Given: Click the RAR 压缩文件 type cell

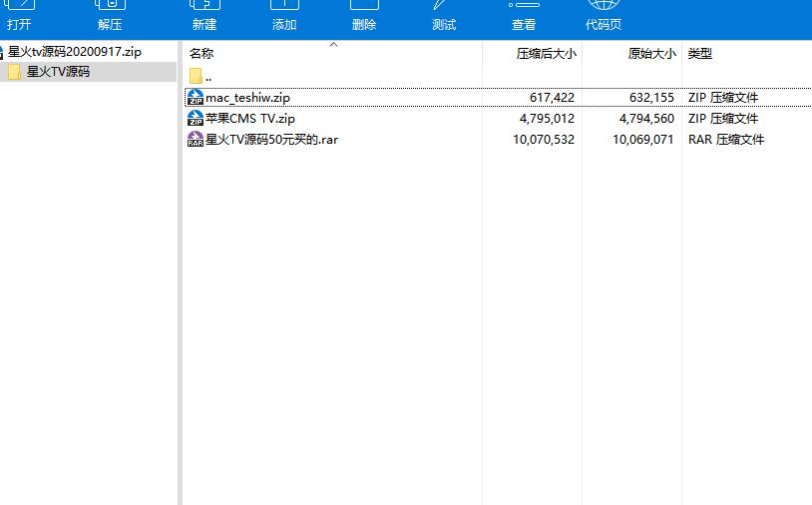Looking at the screenshot, I should (726, 140).
